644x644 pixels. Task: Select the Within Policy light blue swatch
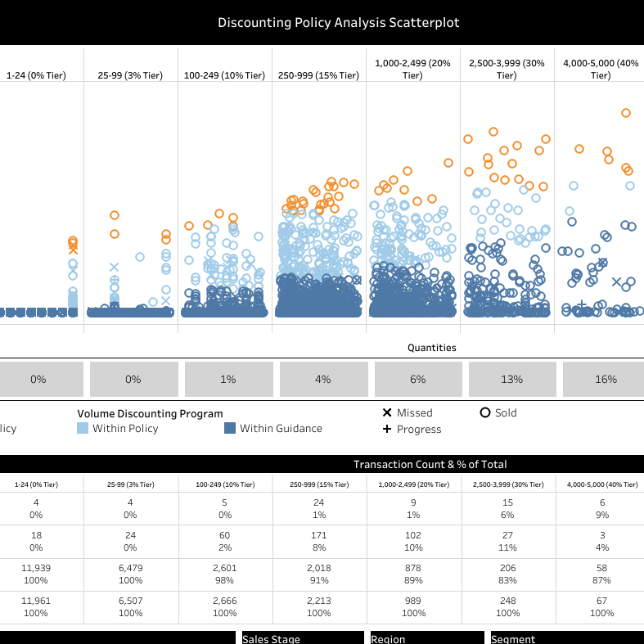[83, 428]
